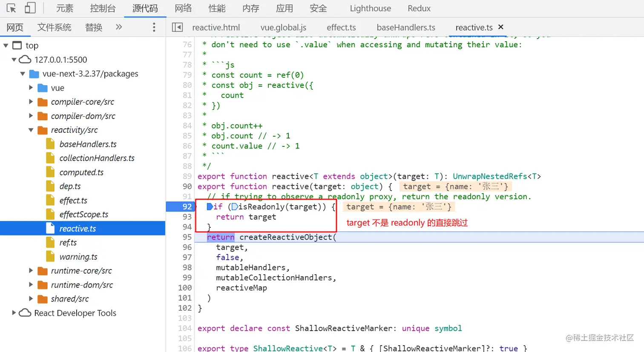Collapse the top tree node
The width and height of the screenshot is (644, 352).
6,45
